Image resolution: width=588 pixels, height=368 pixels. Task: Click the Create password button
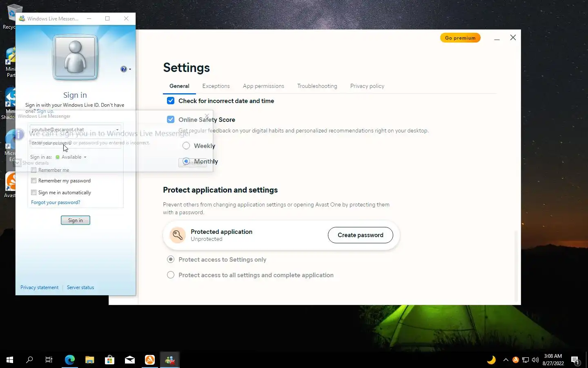361,235
